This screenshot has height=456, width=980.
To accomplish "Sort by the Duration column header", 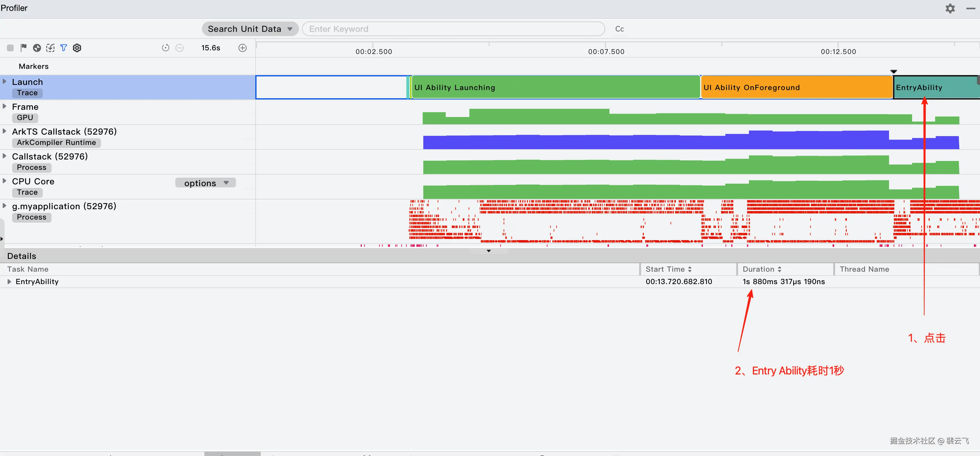I will click(x=762, y=269).
